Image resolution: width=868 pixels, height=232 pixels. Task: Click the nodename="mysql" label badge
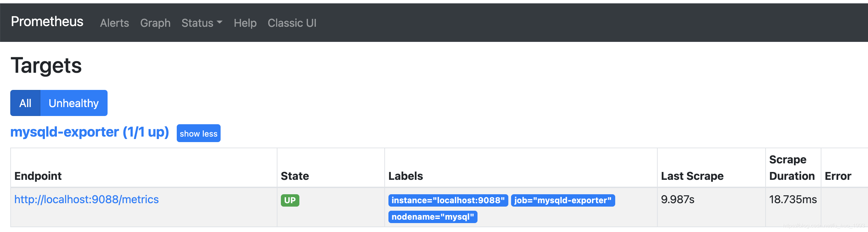433,217
